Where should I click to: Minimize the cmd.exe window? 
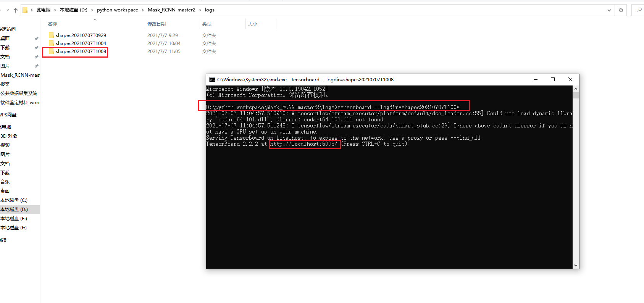pyautogui.click(x=536, y=79)
